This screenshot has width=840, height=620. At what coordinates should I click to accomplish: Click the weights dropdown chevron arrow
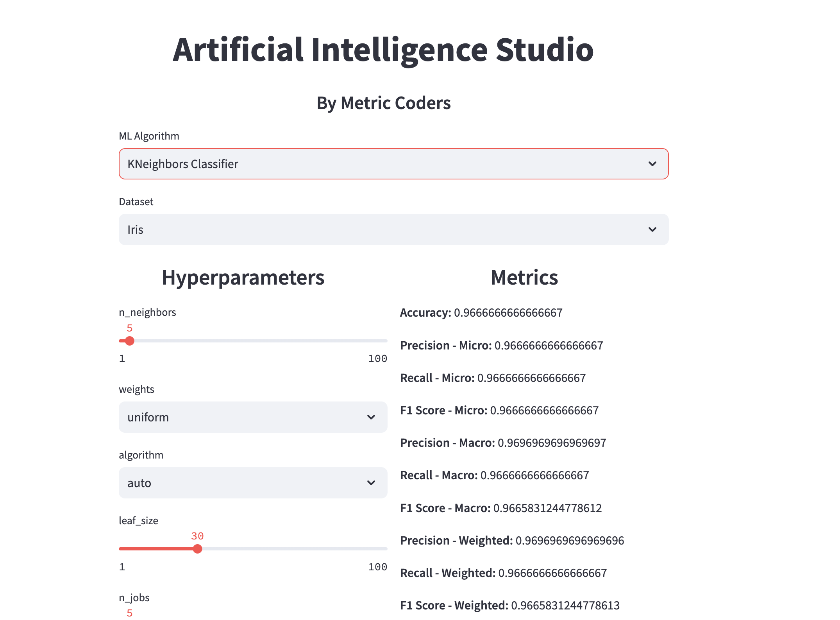pos(371,417)
